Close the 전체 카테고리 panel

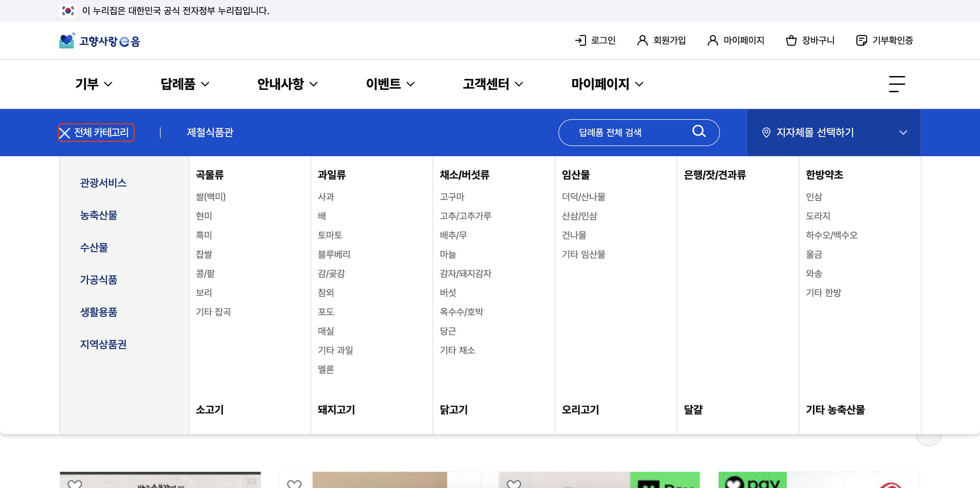(x=65, y=133)
